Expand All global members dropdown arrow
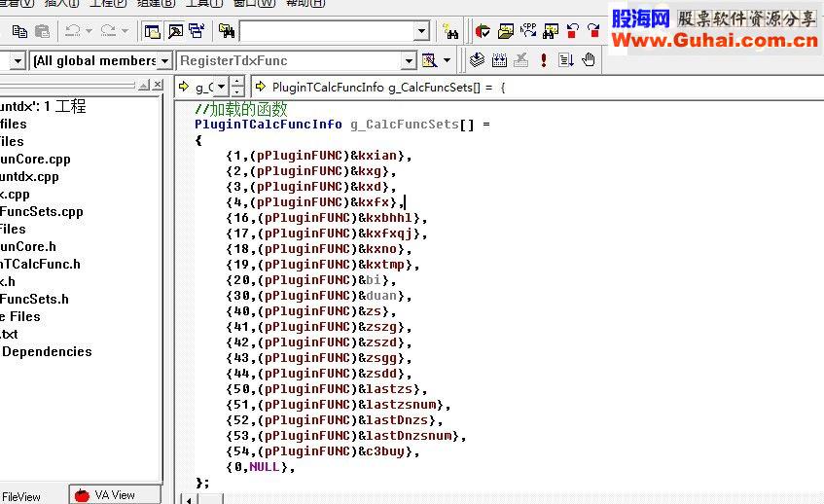 tap(165, 61)
